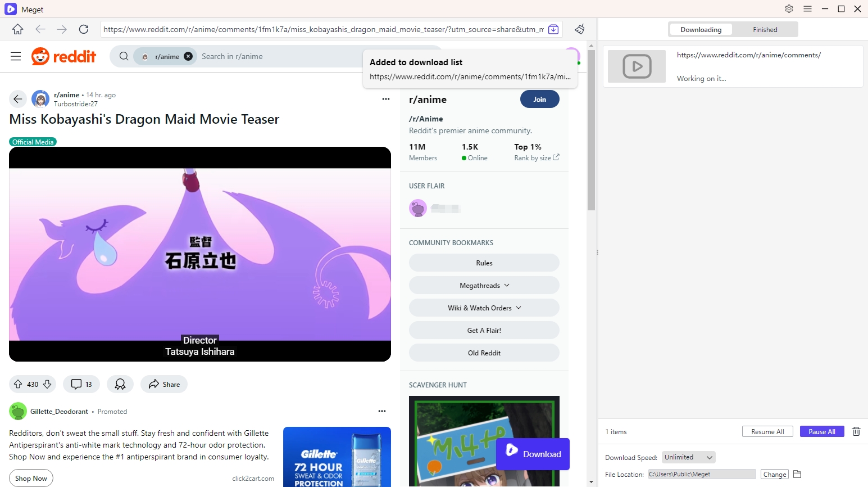The height and width of the screenshot is (487, 868).
Task: Click the page vertical scrollbar thumb
Action: pyautogui.click(x=591, y=130)
